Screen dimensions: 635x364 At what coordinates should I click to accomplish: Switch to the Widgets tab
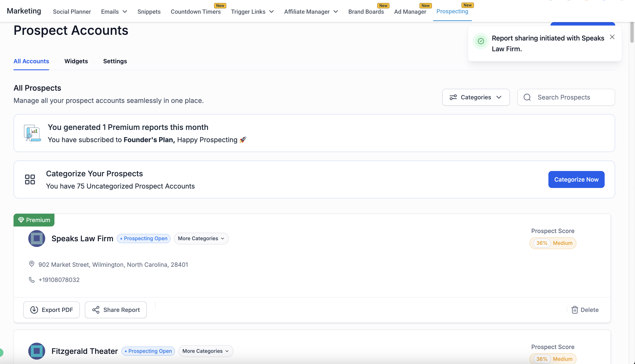(x=76, y=61)
